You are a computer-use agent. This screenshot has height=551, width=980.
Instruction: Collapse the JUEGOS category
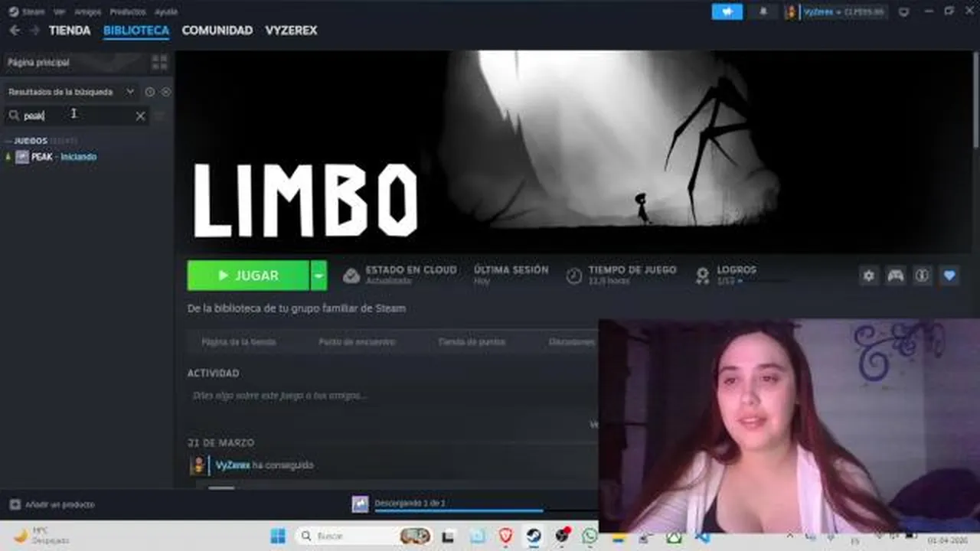[x=31, y=141]
